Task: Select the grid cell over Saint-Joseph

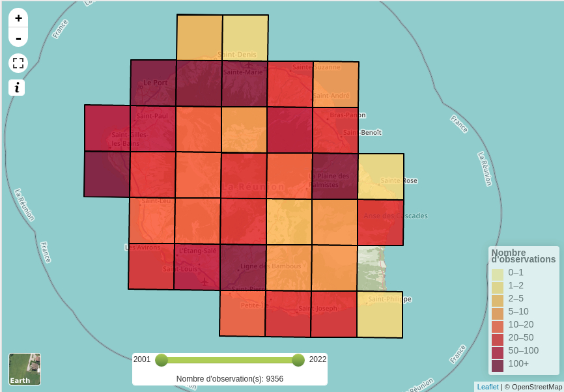Action: [333, 314]
